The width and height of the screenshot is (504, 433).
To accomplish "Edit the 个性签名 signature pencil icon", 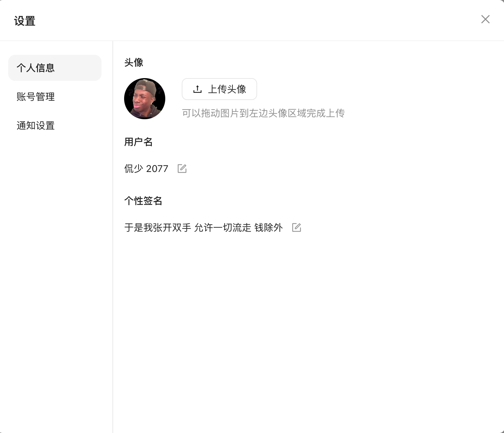I will 297,227.
